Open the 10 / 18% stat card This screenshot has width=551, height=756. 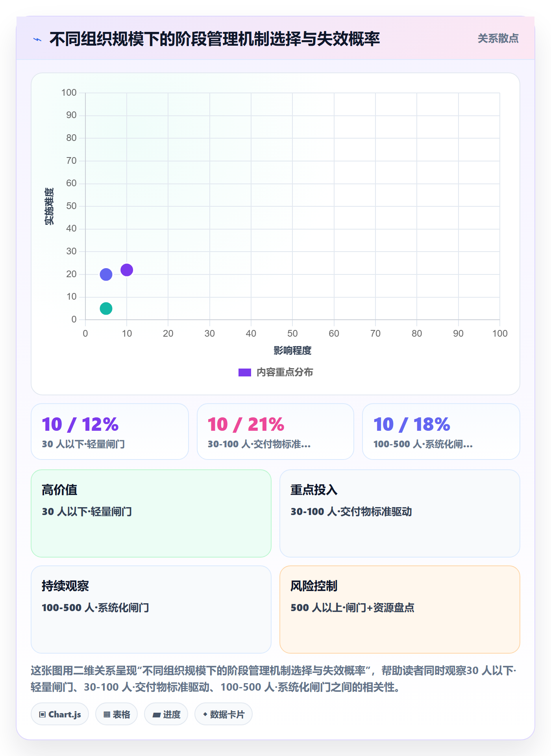[x=441, y=432]
